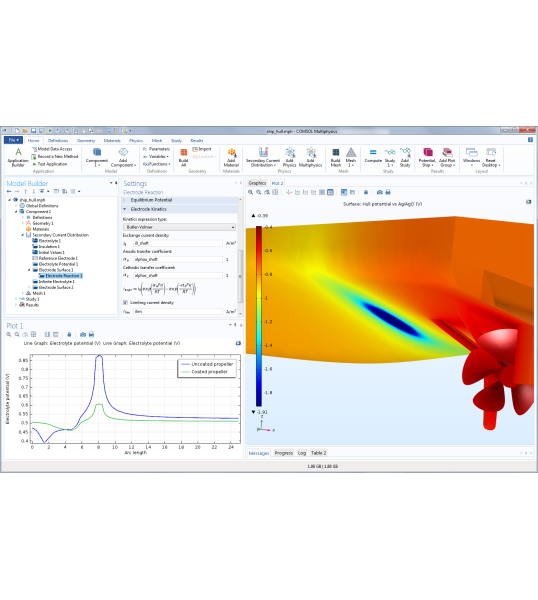This screenshot has height=600, width=538.
Task: Open the Application Builder
Action: click(x=18, y=157)
